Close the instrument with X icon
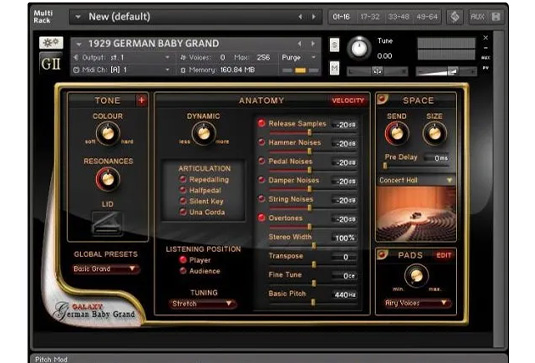 tap(486, 38)
